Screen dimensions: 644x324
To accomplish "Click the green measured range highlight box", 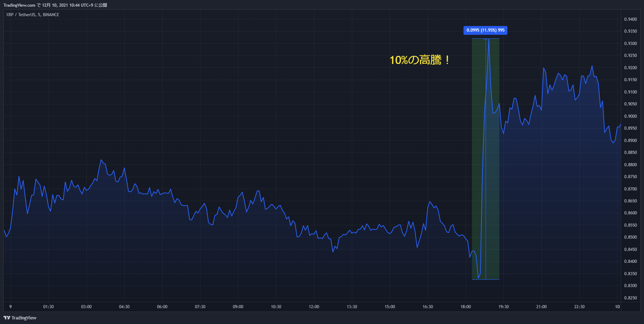I will click(486, 159).
